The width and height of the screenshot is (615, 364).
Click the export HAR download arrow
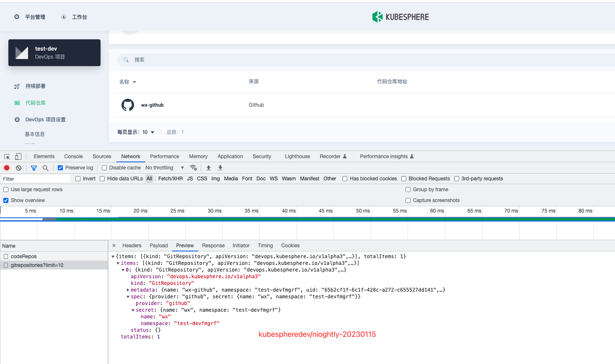[x=220, y=168]
